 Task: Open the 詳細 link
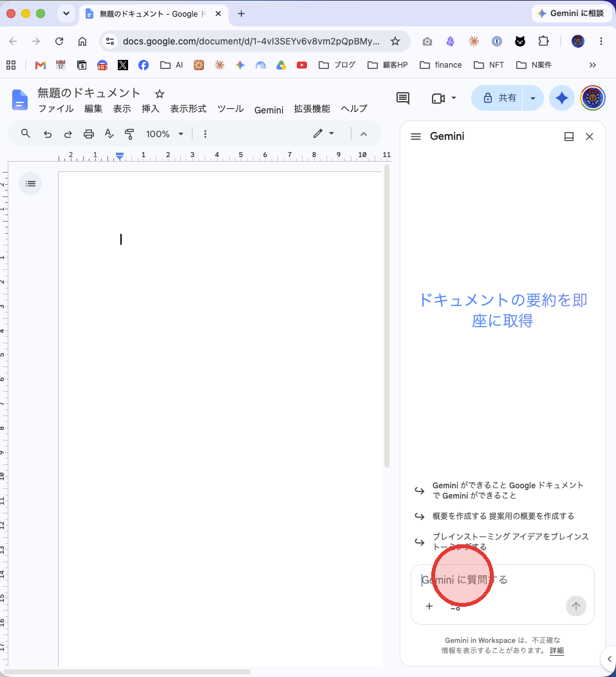tap(557, 651)
